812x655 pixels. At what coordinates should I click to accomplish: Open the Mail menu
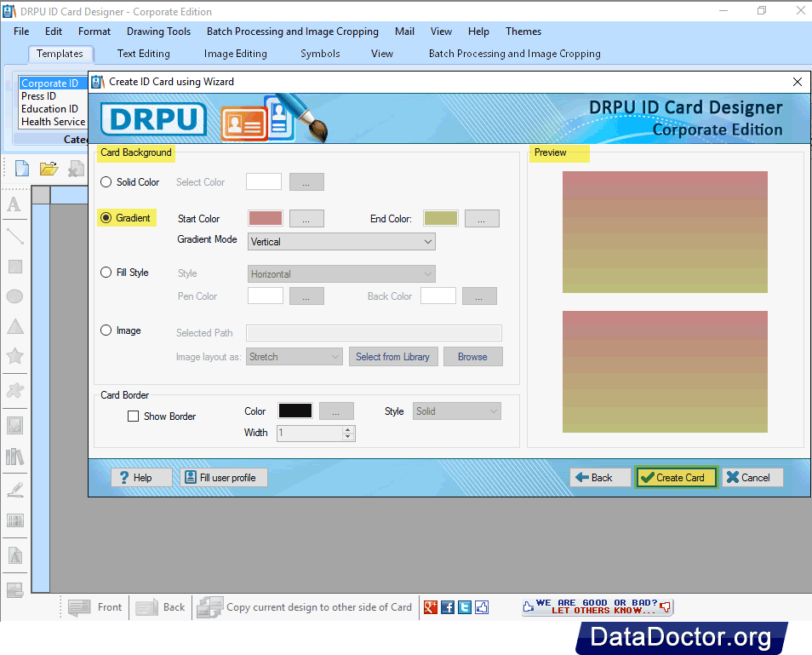click(404, 32)
